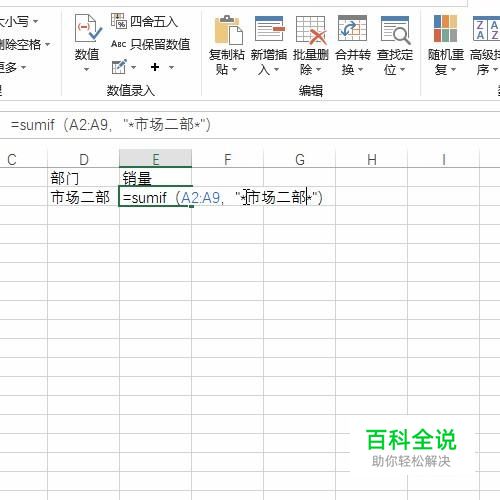Click the 批量删除 batch delete icon
Screen dimensions: 500x500
click(x=311, y=30)
